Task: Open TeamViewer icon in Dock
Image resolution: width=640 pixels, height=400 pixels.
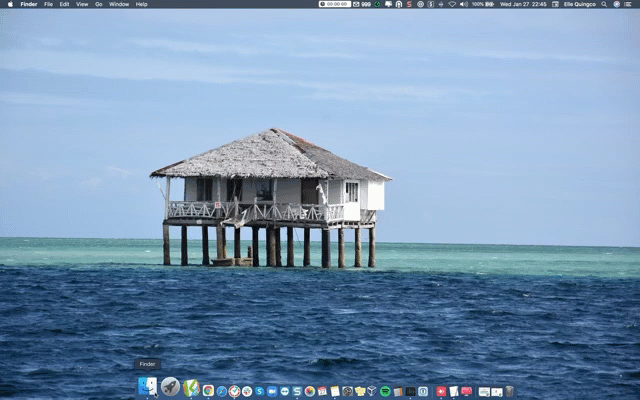Action: pyautogui.click(x=284, y=391)
